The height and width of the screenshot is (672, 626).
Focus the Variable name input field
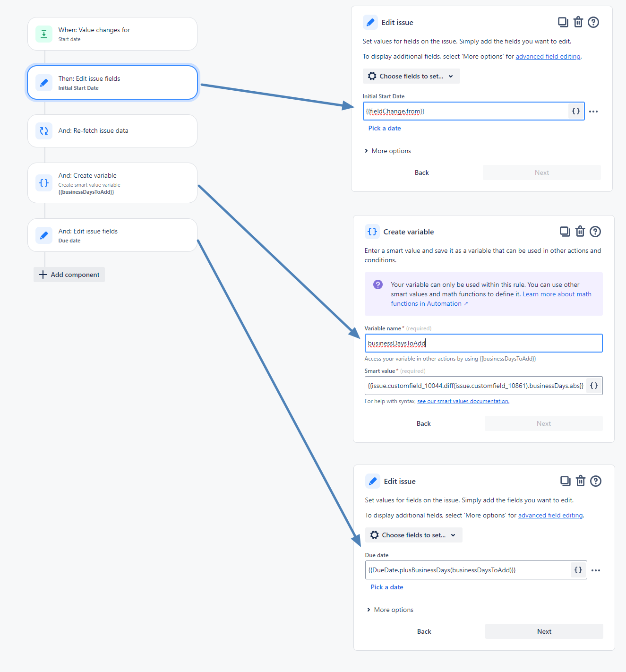point(483,343)
